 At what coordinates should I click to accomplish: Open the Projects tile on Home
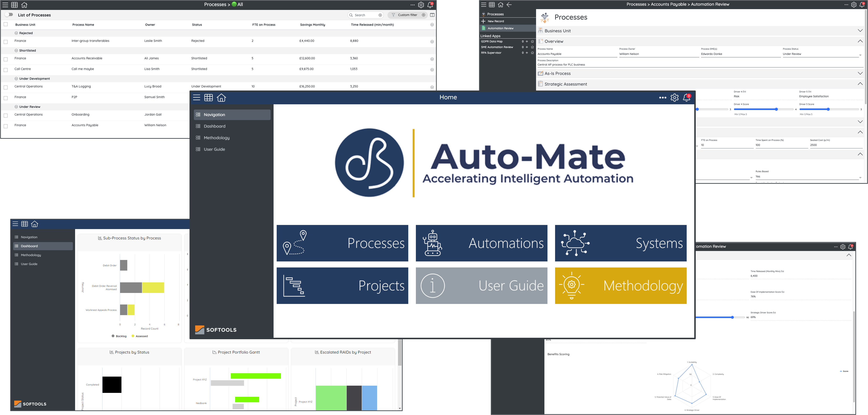[342, 286]
